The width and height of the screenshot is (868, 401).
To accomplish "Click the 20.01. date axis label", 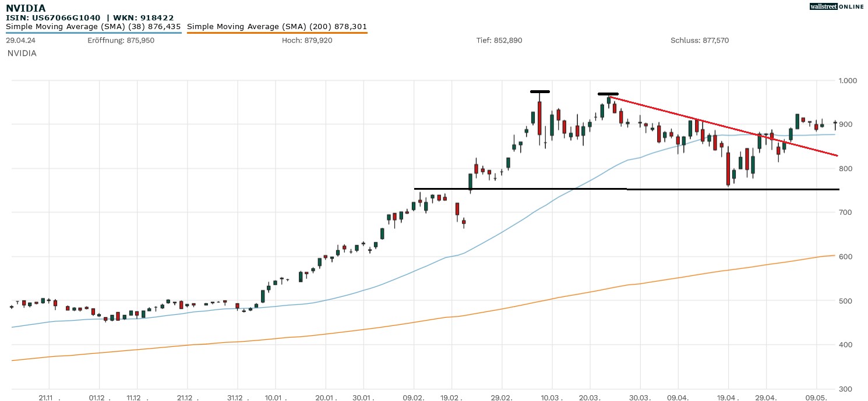I will 325,398.
